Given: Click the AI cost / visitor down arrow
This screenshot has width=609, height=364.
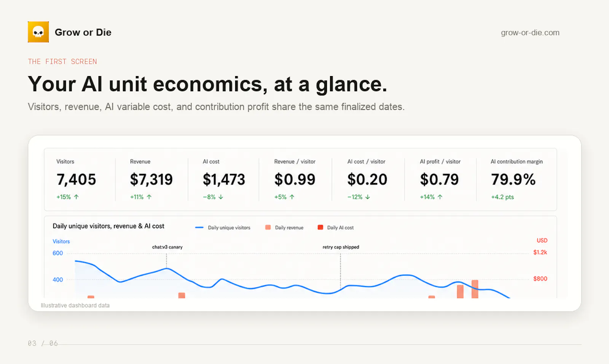Looking at the screenshot, I should pos(368,197).
